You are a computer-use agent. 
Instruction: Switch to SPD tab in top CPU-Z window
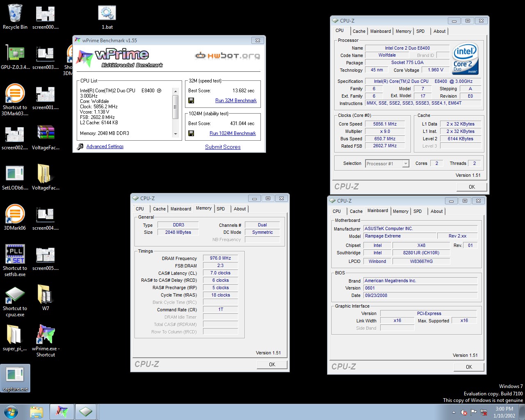point(420,31)
